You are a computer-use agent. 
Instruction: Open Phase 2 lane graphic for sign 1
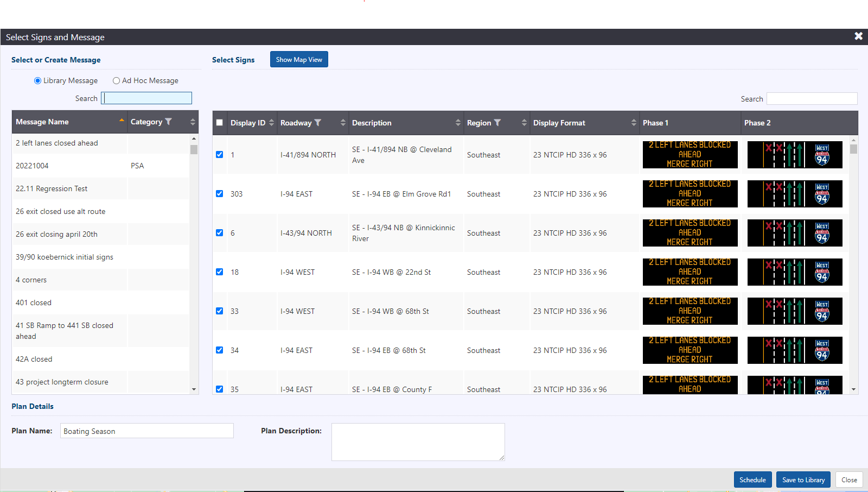tap(795, 155)
